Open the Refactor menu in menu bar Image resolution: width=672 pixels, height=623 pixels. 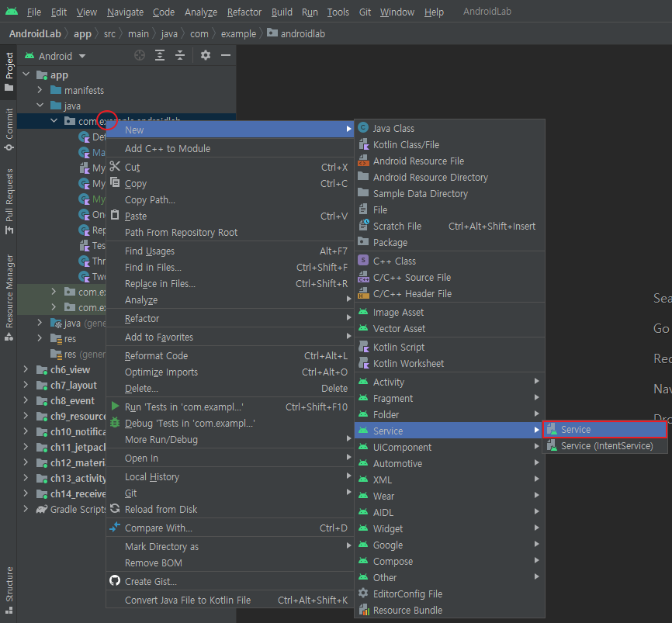coord(244,12)
